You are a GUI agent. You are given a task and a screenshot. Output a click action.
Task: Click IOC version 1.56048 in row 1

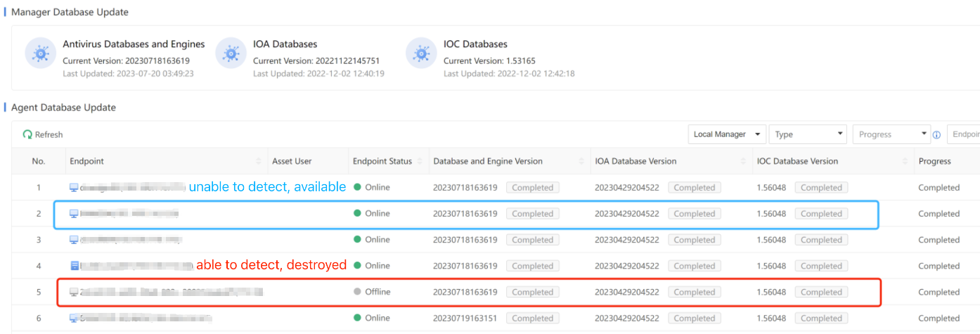pyautogui.click(x=771, y=188)
